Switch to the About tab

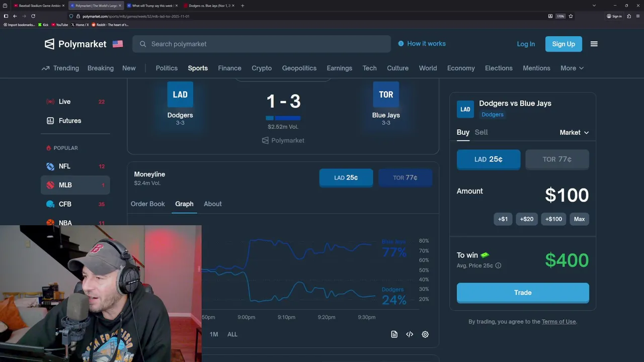point(213,204)
